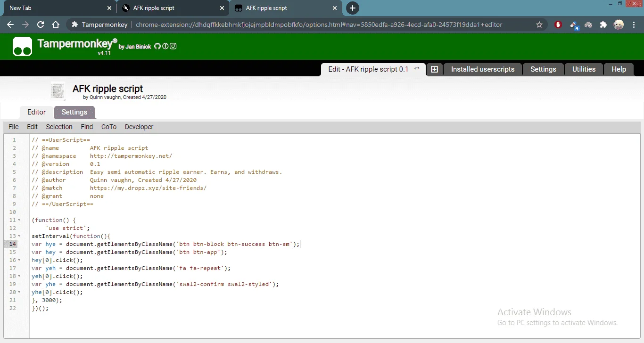The height and width of the screenshot is (343, 644).
Task: Click the 'use strict' code text
Action: [66, 228]
